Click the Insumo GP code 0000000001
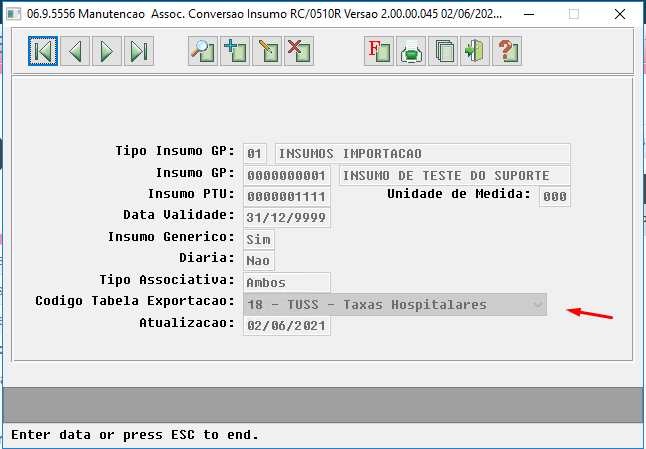646x449 pixels. 287,176
